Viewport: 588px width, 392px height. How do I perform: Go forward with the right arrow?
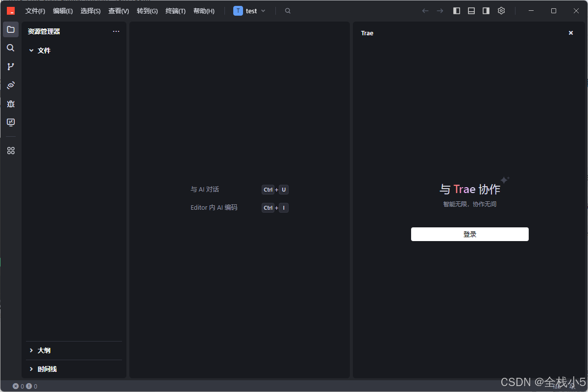pos(440,11)
